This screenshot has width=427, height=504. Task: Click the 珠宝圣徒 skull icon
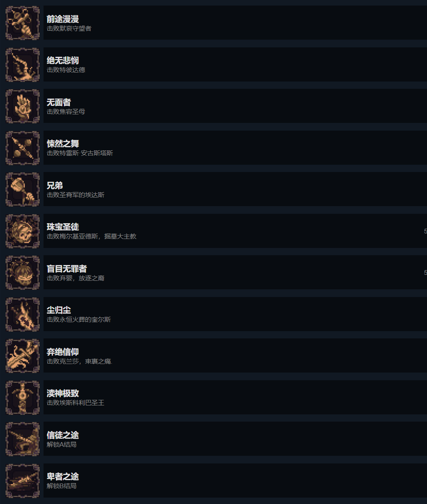[23, 231]
